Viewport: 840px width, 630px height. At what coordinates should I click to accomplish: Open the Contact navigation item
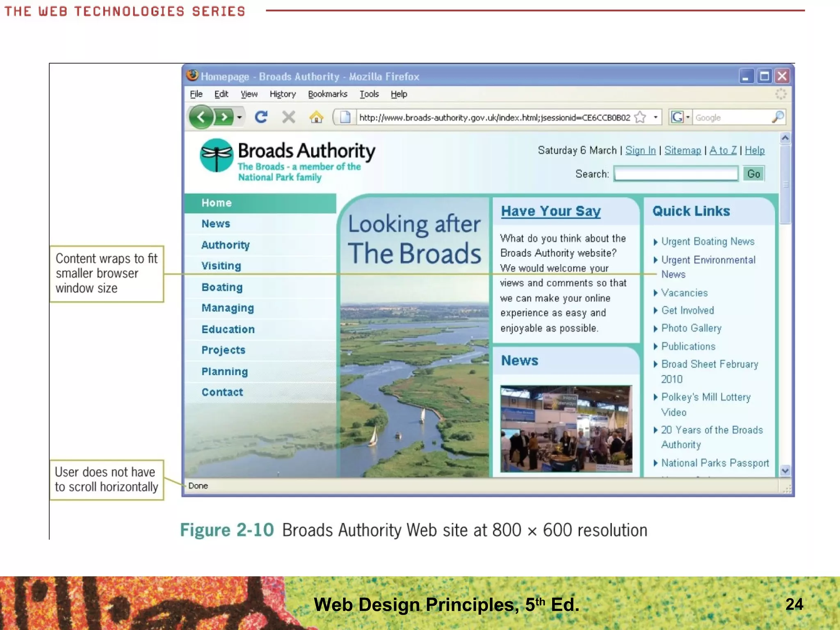click(x=260, y=393)
